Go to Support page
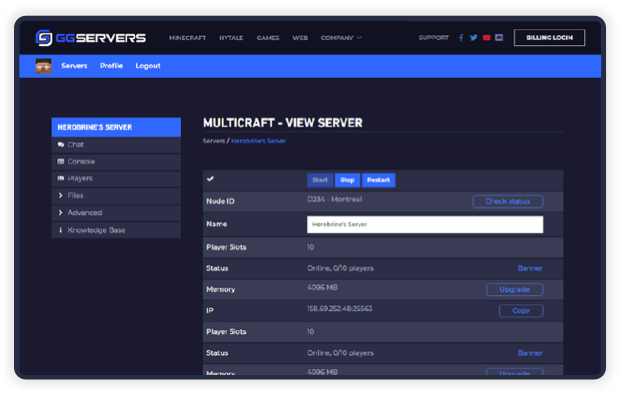The width and height of the screenshot is (621, 394). pyautogui.click(x=434, y=38)
